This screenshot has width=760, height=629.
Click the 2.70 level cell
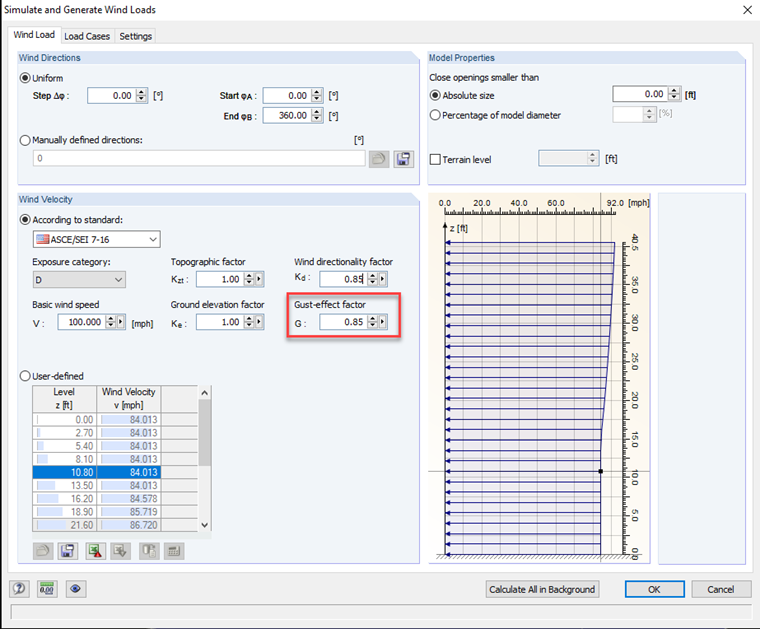(x=65, y=433)
